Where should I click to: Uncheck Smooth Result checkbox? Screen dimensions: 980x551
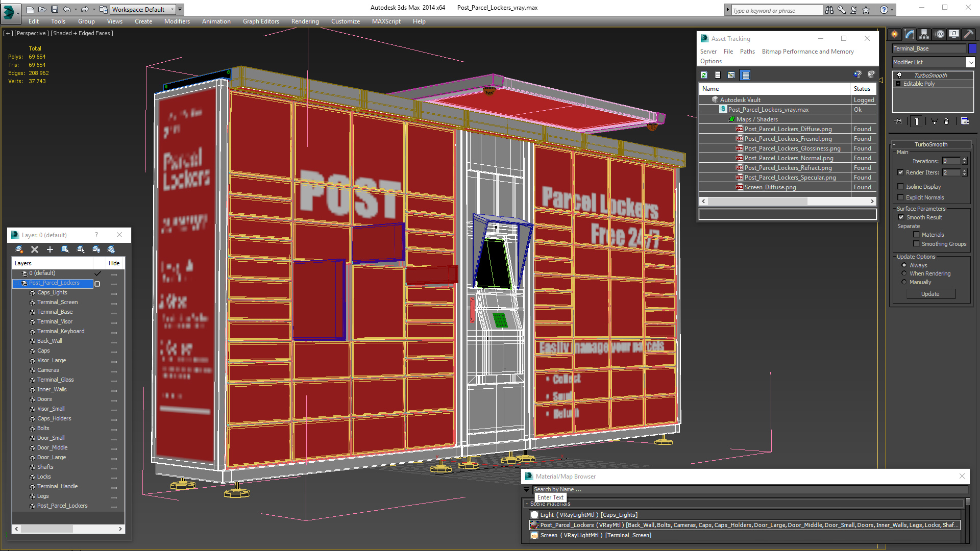[901, 217]
